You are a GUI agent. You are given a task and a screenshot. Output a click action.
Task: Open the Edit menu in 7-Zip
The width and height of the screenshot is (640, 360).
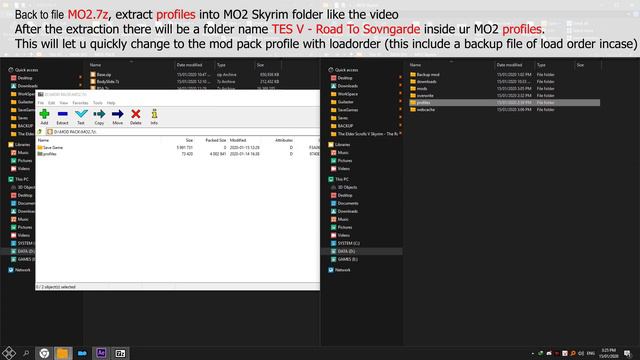click(51, 103)
